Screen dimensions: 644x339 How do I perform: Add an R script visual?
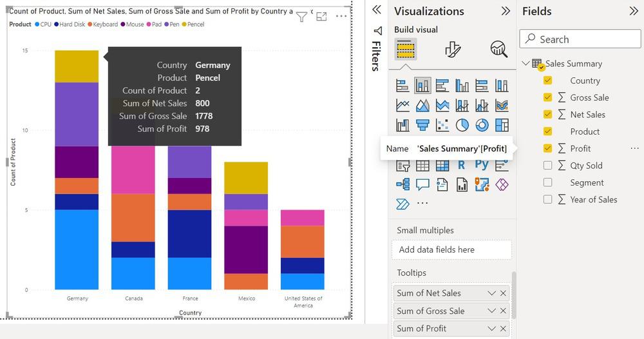(x=462, y=165)
